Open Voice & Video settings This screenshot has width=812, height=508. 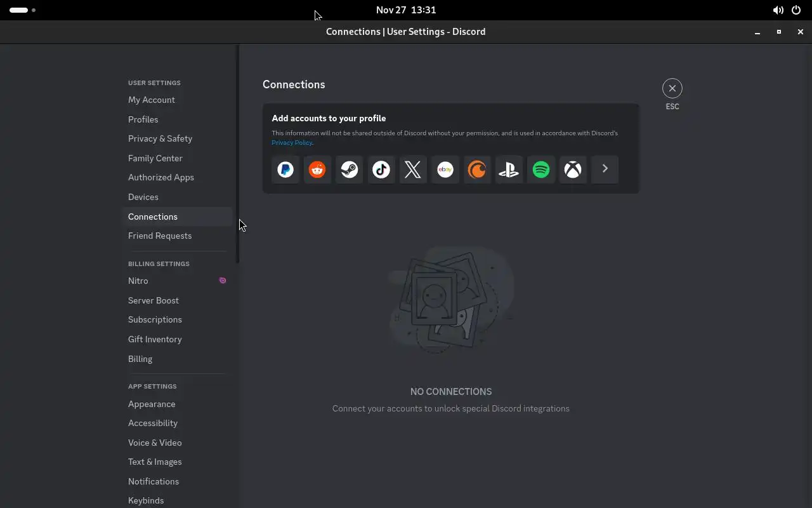[x=177, y=443]
